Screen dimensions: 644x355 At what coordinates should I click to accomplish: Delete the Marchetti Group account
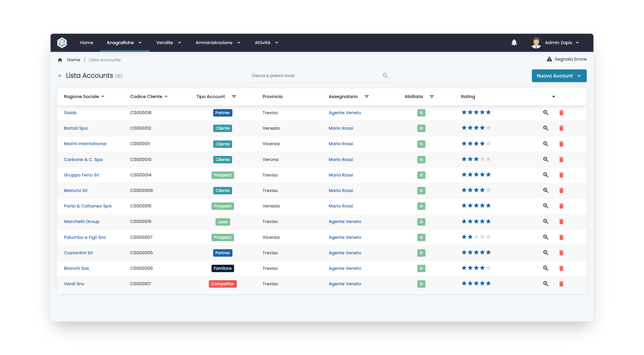point(561,222)
